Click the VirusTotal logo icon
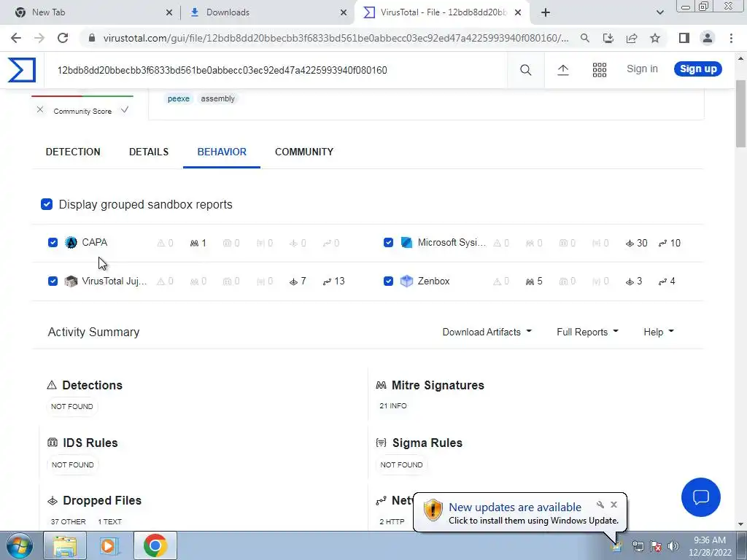 [x=21, y=70]
